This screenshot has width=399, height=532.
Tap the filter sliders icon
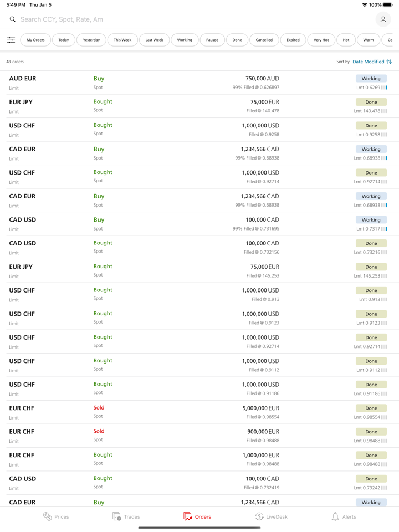coord(11,40)
